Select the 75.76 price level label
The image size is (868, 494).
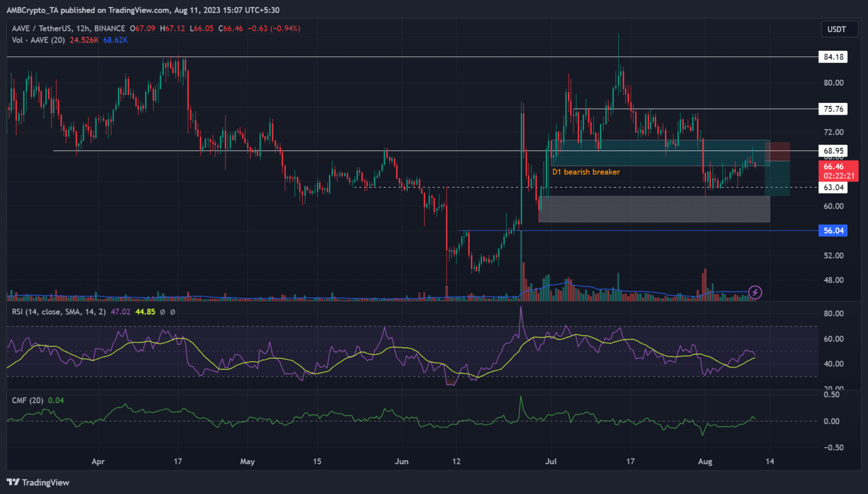point(833,109)
